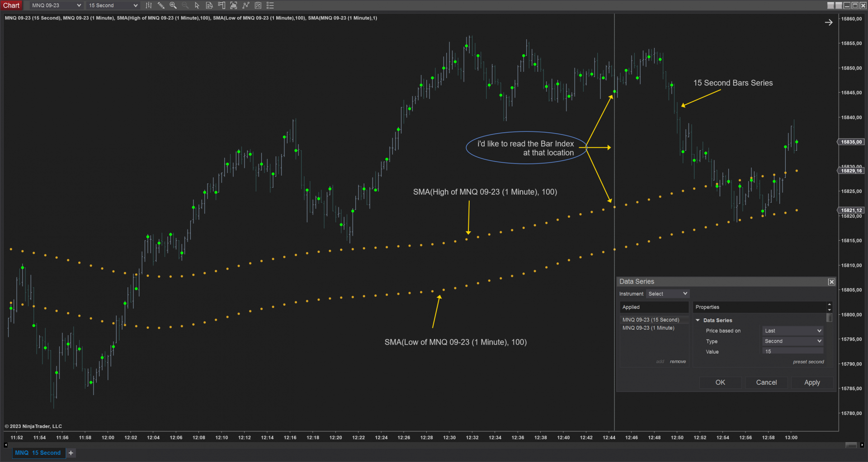Screen dimensions: 868x462
Task: Click the Properties panel up arrow
Action: pyautogui.click(x=829, y=305)
